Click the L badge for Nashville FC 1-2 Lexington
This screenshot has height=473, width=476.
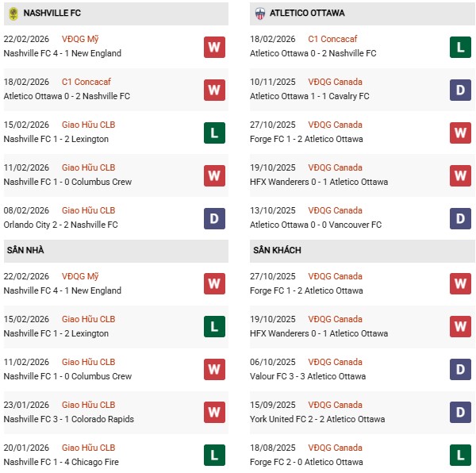214,133
